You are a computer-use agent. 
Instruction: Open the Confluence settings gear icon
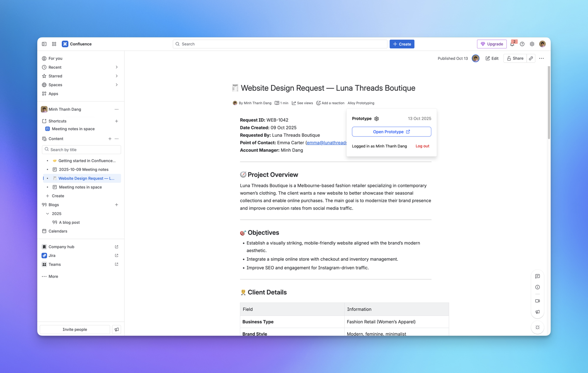point(532,44)
